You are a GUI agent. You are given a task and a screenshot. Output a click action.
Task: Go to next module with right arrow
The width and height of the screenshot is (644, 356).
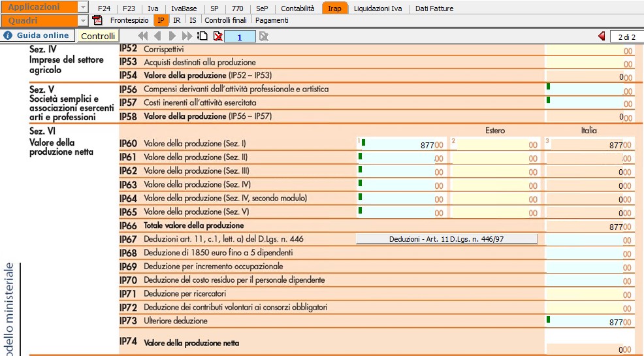pyautogui.click(x=172, y=36)
